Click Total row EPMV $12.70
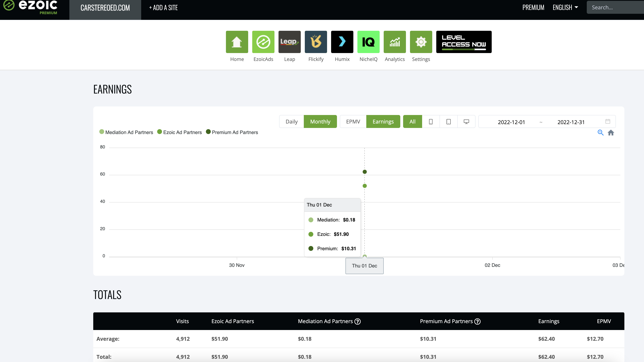The image size is (644, 362). [595, 357]
